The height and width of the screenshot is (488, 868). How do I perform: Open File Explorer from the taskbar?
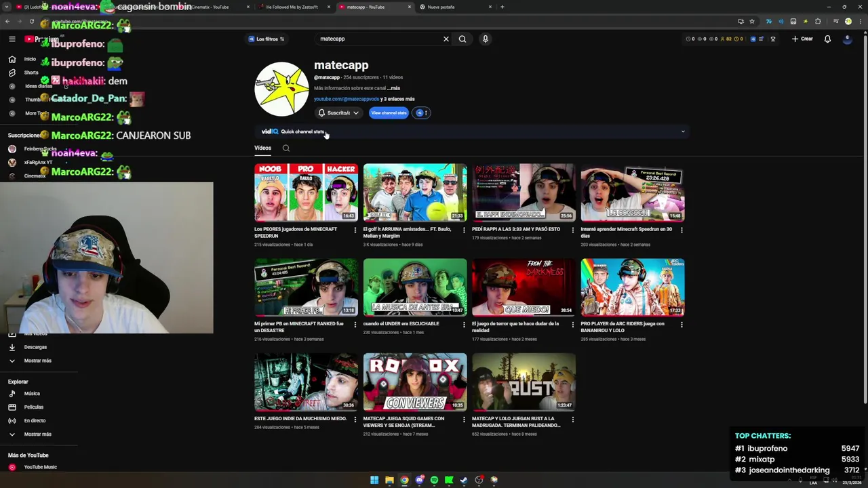pyautogui.click(x=389, y=480)
